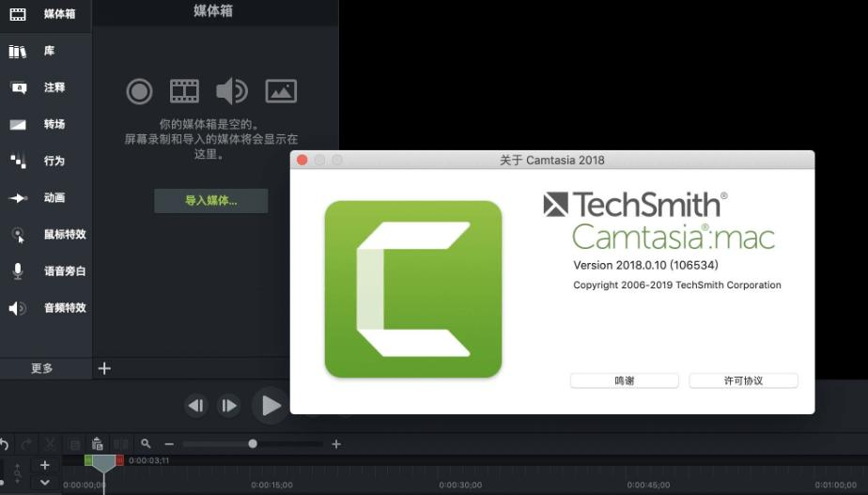Click the copy icon in timeline toolbar

(x=74, y=444)
